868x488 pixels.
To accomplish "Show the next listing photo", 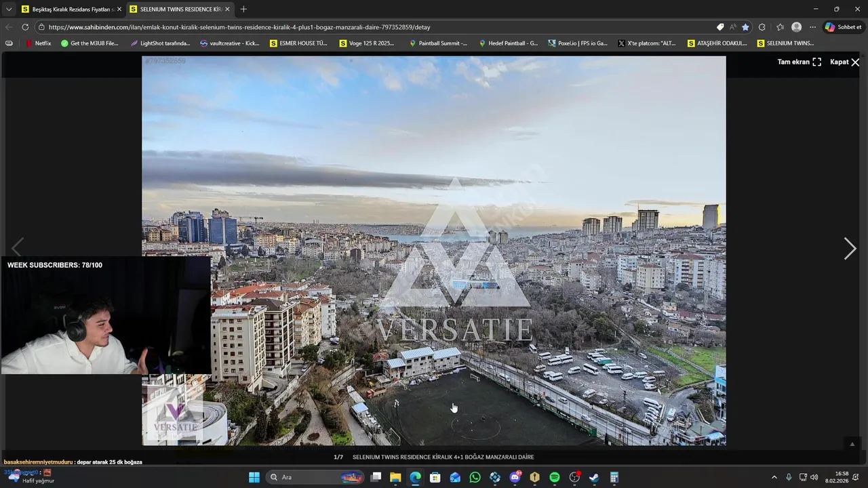I will [x=850, y=249].
